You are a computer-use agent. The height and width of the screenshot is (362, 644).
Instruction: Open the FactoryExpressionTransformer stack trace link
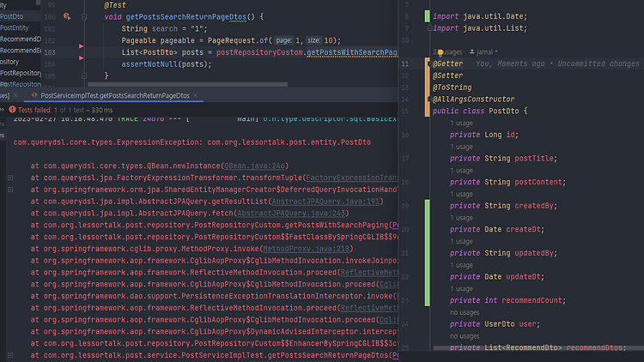pyautogui.click(x=352, y=178)
